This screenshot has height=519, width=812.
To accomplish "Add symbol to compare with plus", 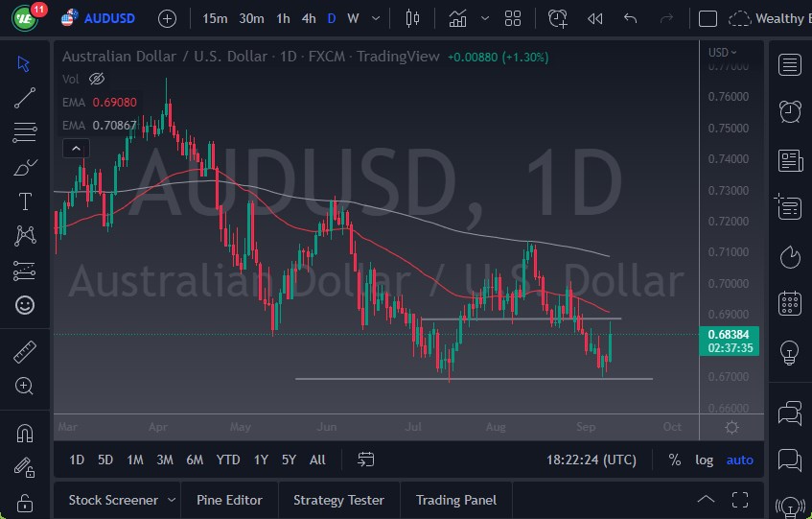I will 167,19.
